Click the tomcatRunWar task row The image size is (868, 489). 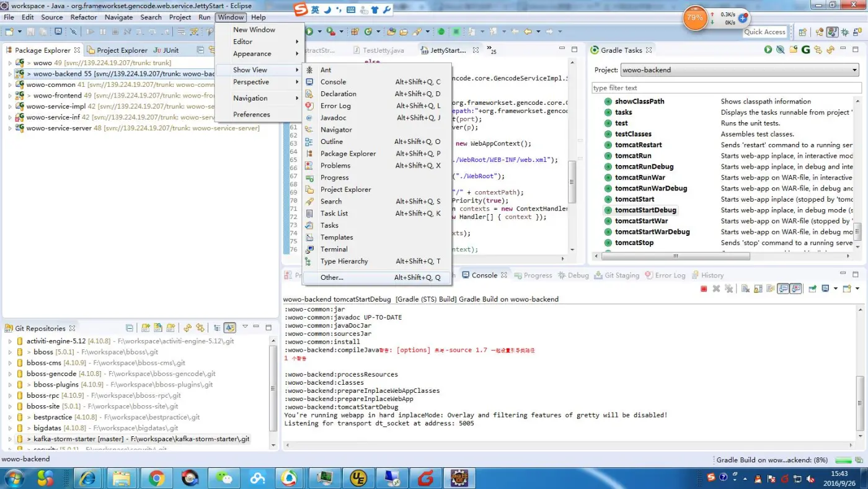click(728, 177)
